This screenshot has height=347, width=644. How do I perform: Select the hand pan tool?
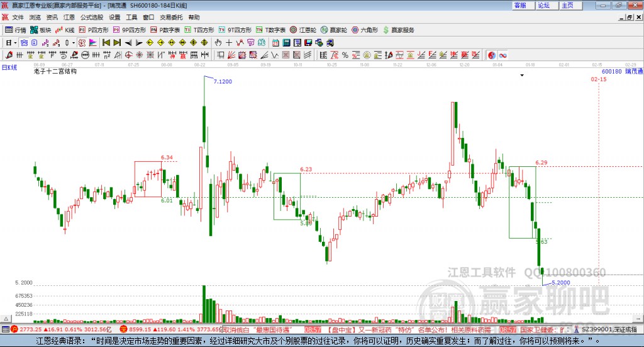coord(218,43)
